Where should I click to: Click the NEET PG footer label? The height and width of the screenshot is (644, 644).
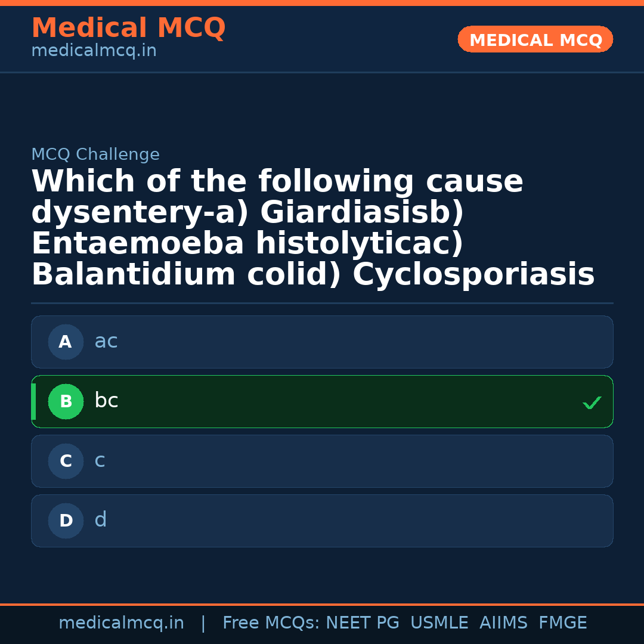click(362, 623)
